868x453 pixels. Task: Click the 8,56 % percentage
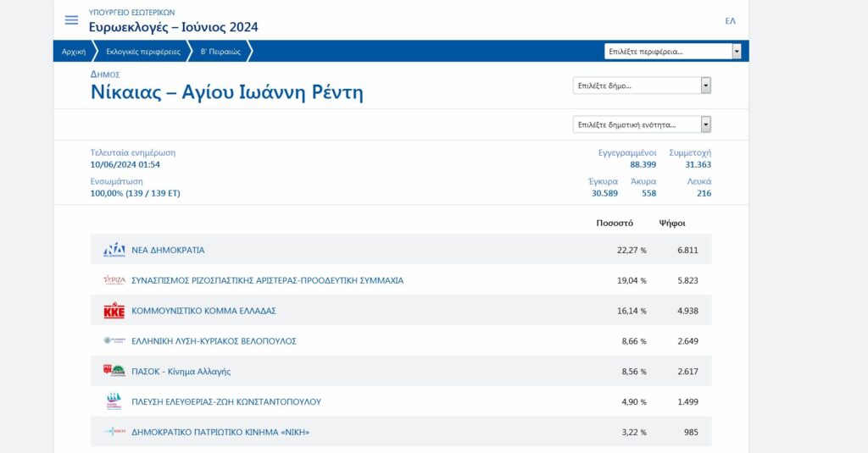634,372
